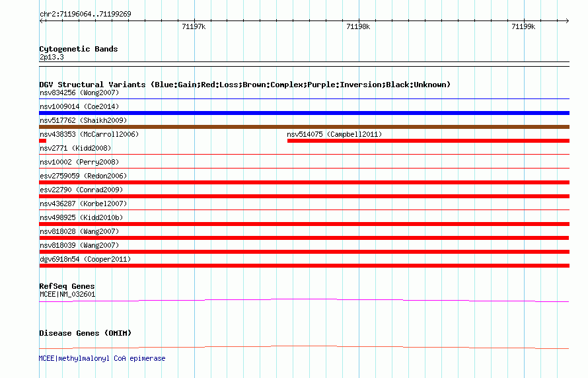Select the thin blue nsv834256 gain line
588x378 pixels.
(304, 99)
